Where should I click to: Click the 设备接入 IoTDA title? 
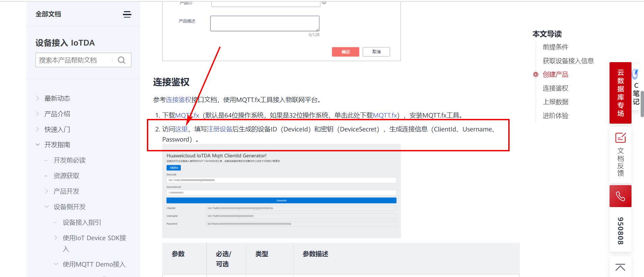pyautogui.click(x=65, y=43)
